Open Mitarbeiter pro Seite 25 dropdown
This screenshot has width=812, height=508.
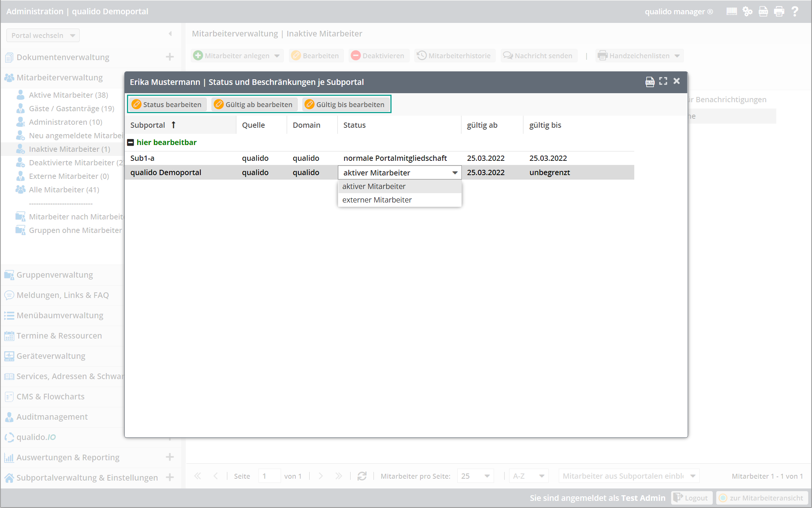[475, 476]
